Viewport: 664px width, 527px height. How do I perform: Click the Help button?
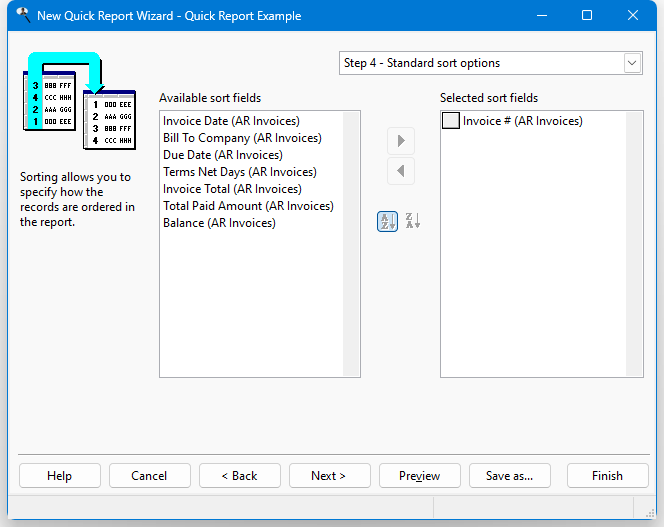(x=60, y=476)
